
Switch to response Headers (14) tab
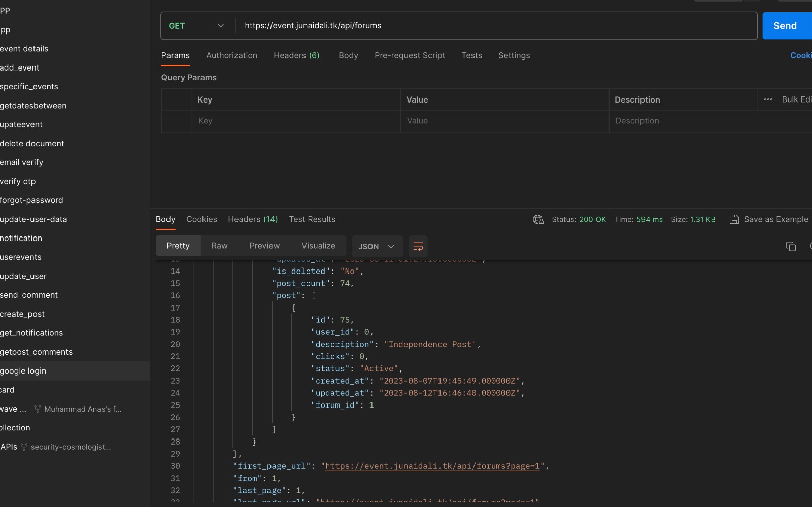click(253, 219)
